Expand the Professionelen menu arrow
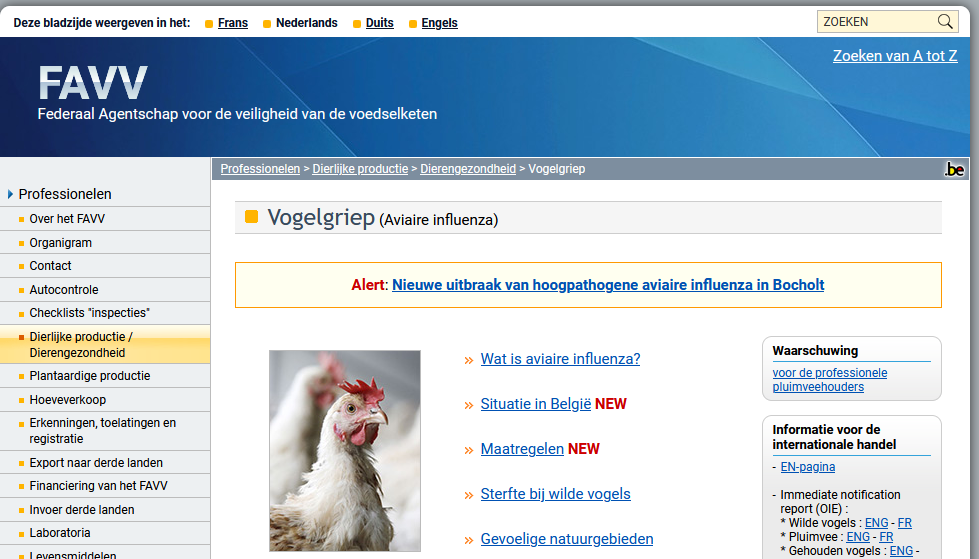Screen dimensions: 979x559 [10, 194]
